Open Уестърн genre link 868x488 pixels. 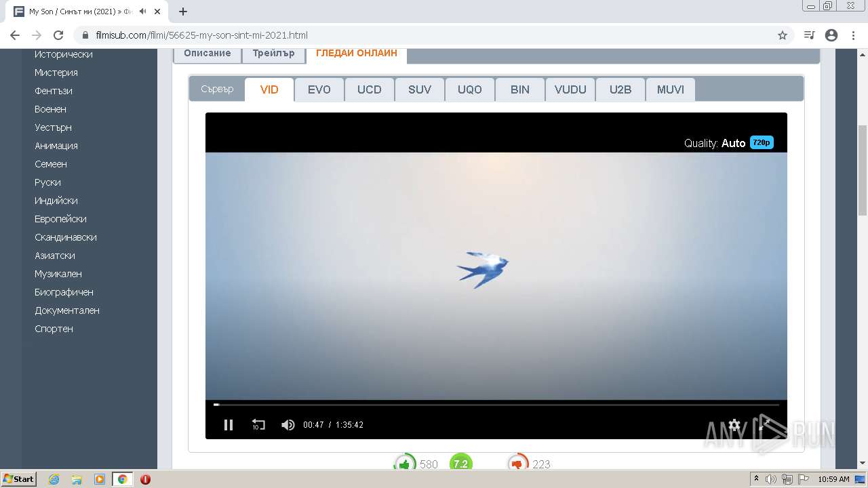tap(53, 127)
